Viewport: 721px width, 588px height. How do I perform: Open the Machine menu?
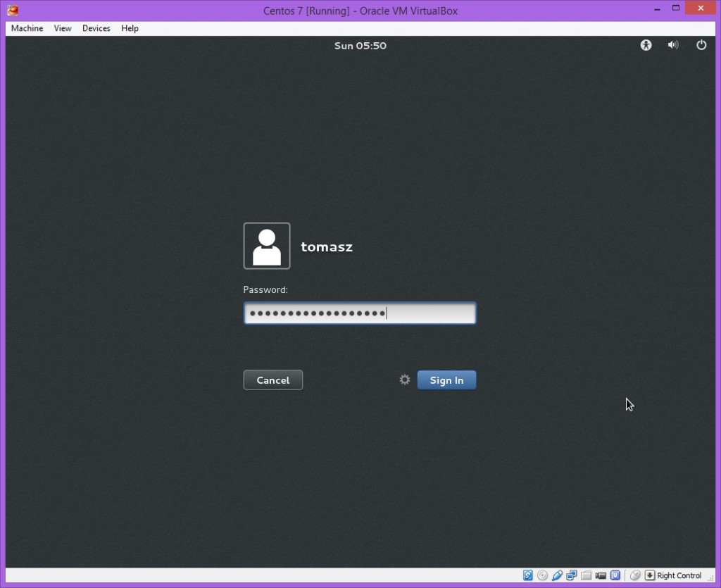(x=27, y=28)
